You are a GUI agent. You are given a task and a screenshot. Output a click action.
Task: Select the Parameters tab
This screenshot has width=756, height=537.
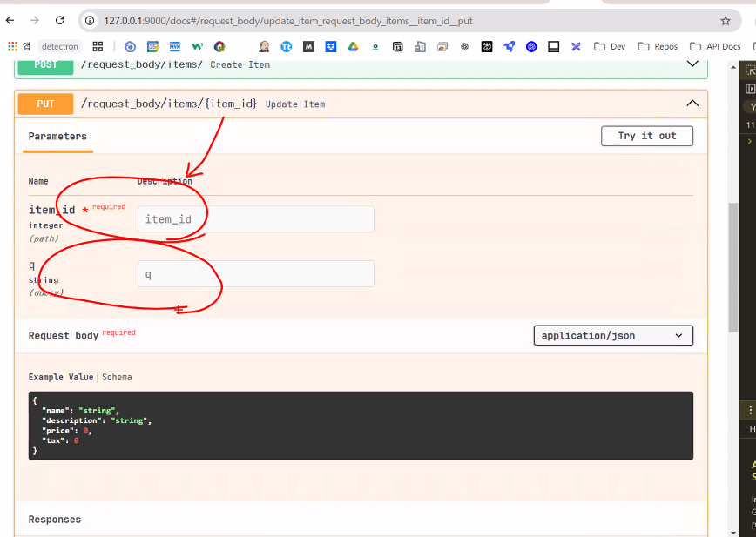point(57,137)
